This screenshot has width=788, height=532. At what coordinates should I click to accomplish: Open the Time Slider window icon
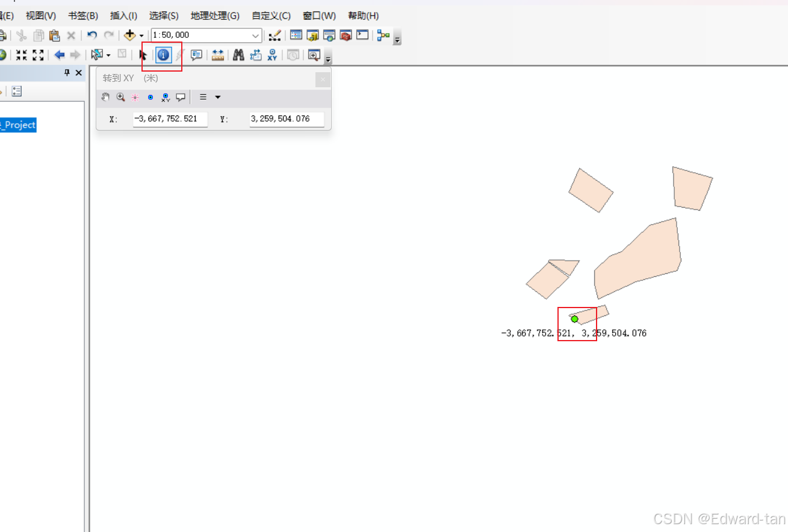(x=293, y=55)
